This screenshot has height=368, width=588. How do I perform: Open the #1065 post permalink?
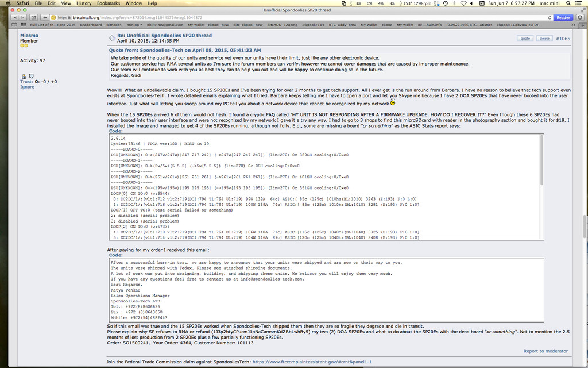pos(563,39)
